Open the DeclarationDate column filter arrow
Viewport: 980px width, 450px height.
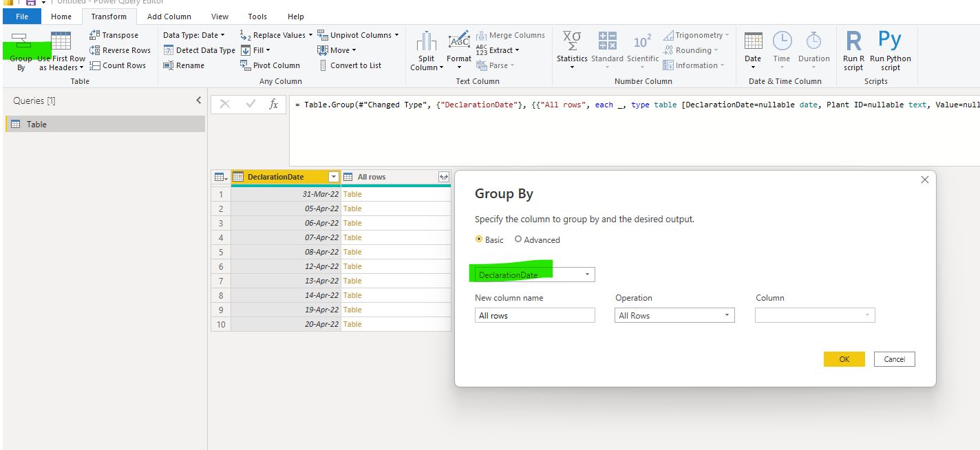334,178
